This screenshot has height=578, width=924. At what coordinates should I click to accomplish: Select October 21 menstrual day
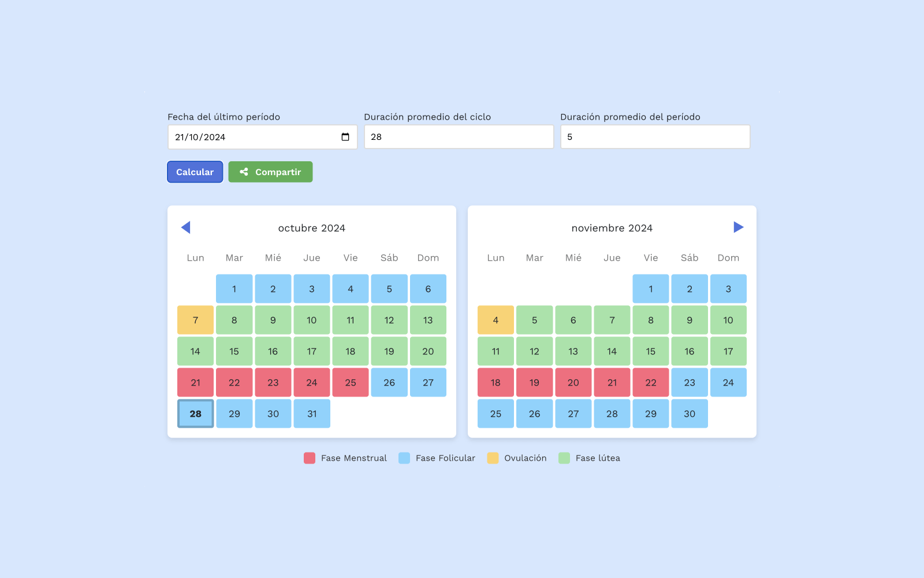(x=196, y=383)
